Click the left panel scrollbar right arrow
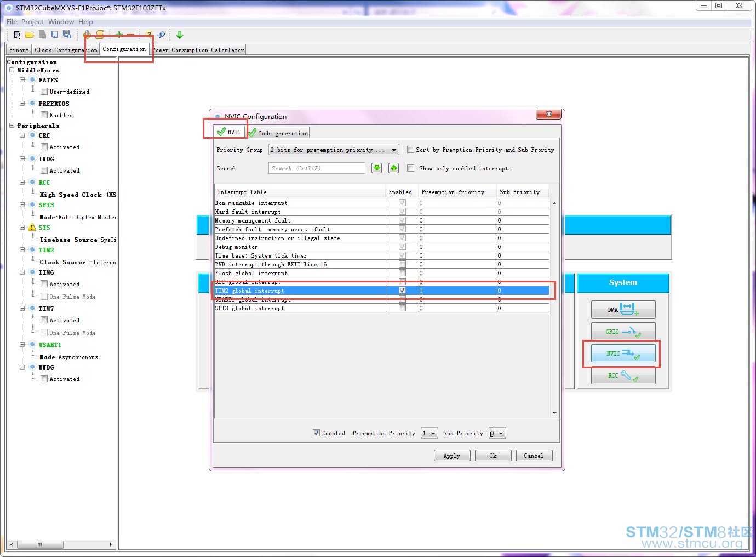 [111, 544]
